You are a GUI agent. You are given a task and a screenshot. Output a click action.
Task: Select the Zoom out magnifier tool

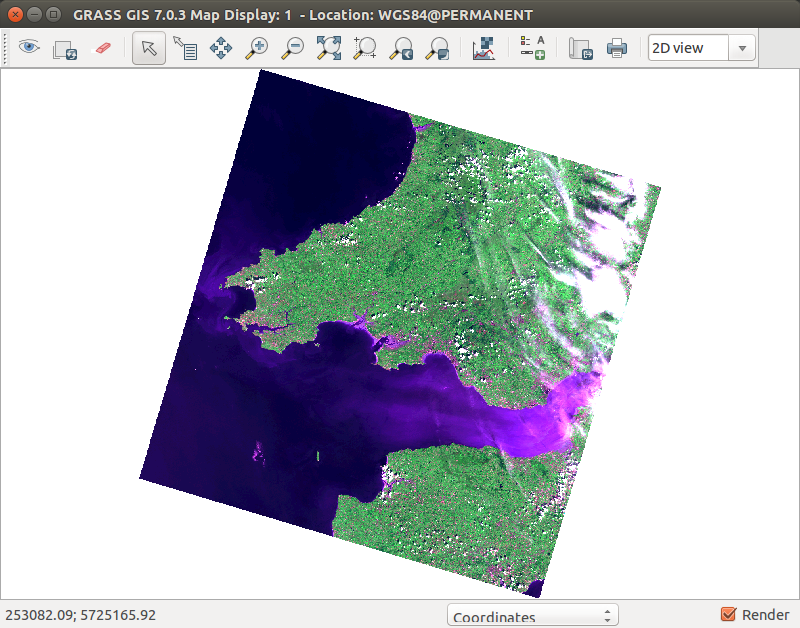(293, 48)
